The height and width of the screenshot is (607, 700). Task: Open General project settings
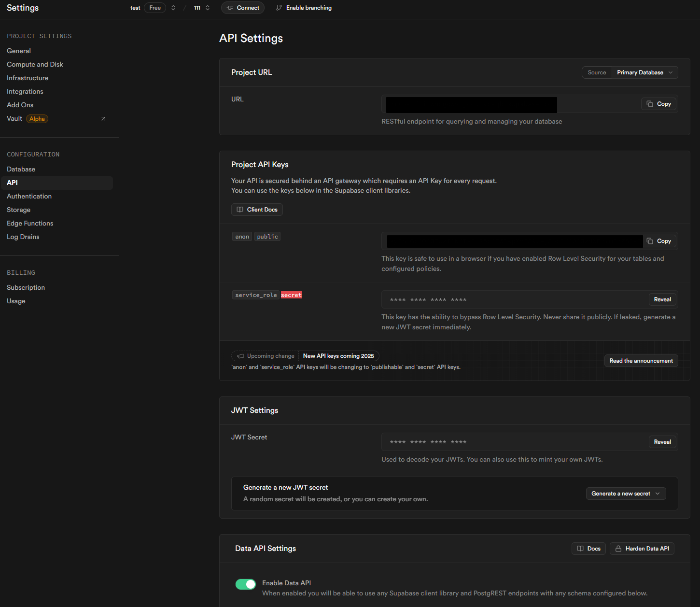19,51
